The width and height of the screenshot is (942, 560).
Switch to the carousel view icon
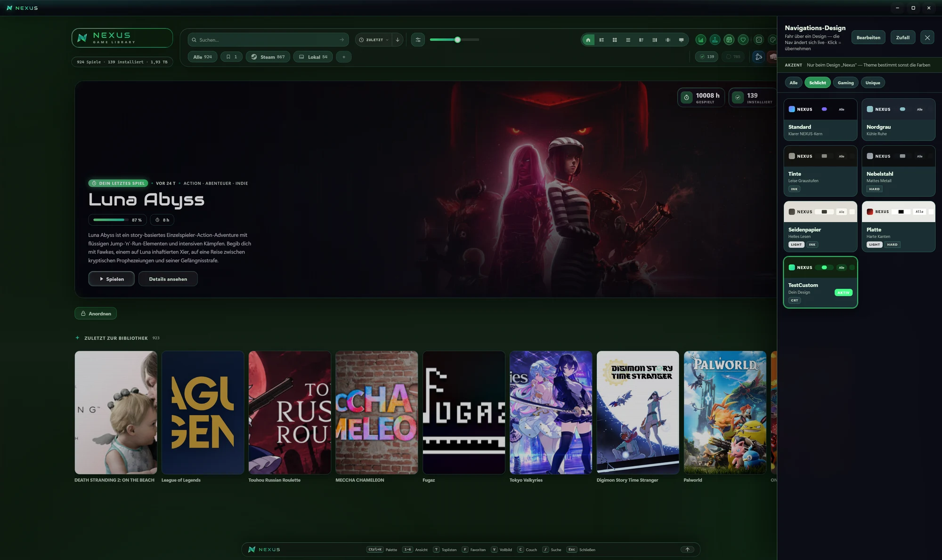[668, 40]
